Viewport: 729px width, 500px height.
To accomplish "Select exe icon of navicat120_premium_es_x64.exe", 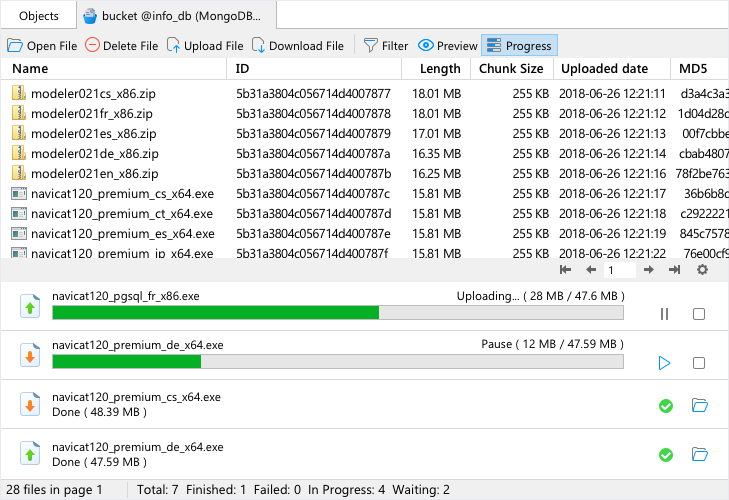I will coord(19,233).
